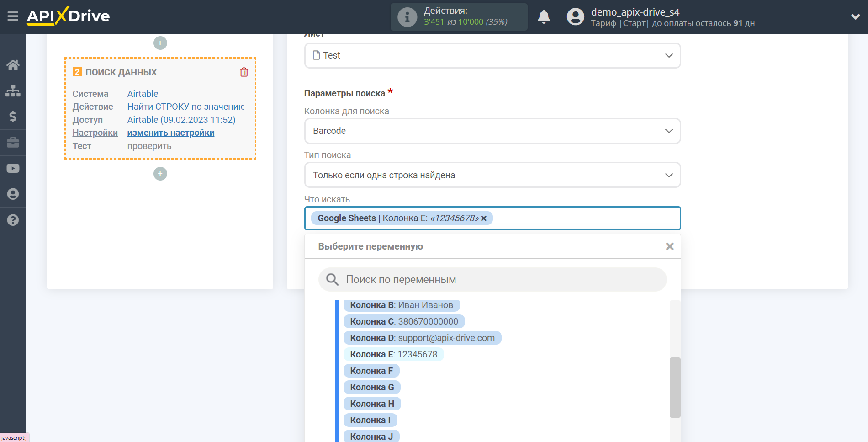Image resolution: width=868 pixels, height=442 pixels.
Task: Select variable Колонка B: Иван Иванов
Action: click(x=402, y=305)
